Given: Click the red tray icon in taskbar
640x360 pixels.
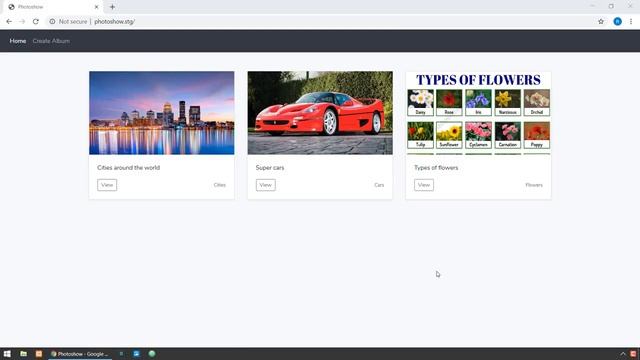Looking at the screenshot, I should click(x=633, y=354).
